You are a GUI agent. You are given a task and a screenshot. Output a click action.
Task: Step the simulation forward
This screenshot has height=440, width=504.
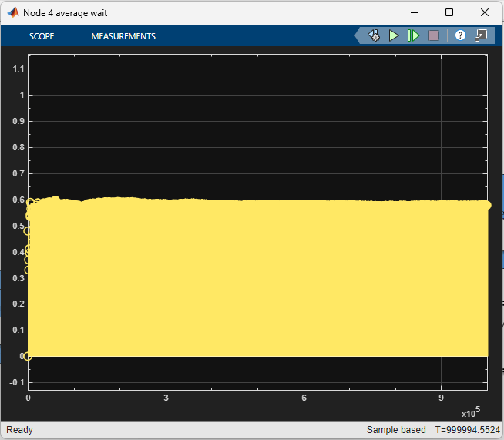point(413,35)
